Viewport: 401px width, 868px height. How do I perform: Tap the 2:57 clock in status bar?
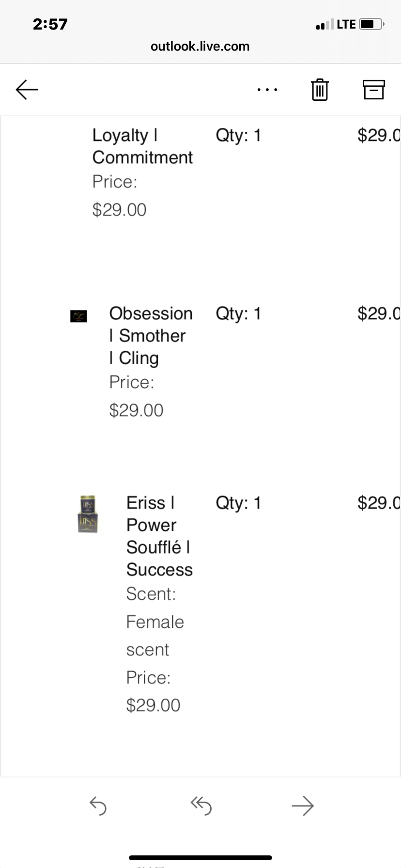50,24
